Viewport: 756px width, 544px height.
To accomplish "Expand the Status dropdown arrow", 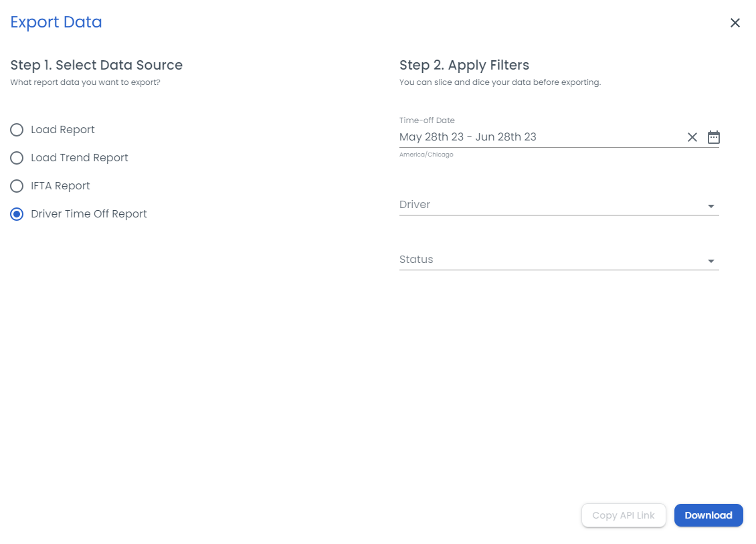I will (x=711, y=262).
